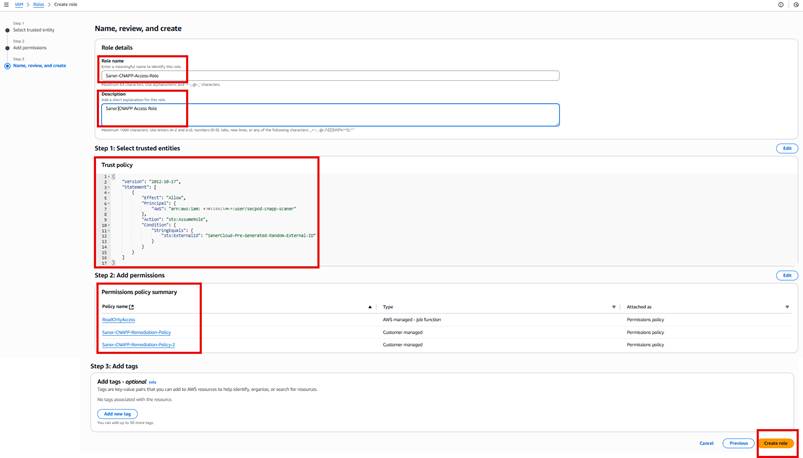
Task: Click Attached as column header
Action: coord(639,307)
